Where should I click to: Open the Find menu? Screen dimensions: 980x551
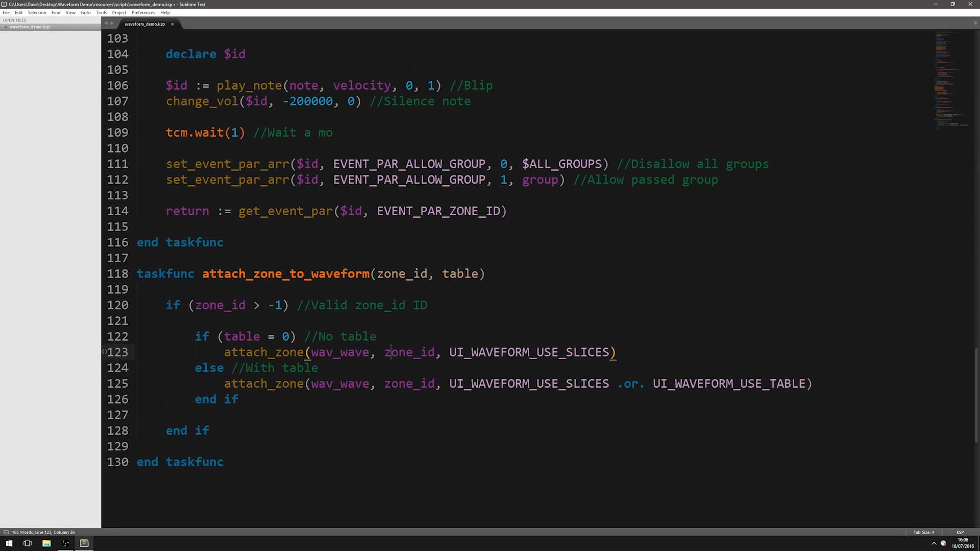(x=56, y=12)
